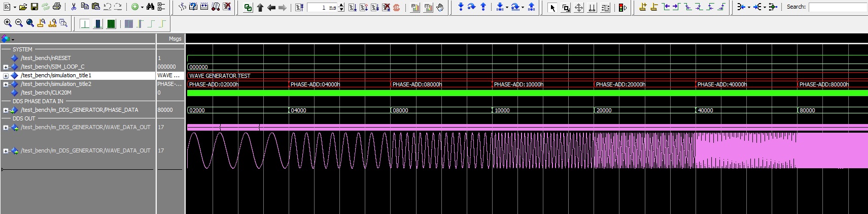This screenshot has height=214, width=868.
Task: Expand the simulation_title2 signal
Action: click(6, 84)
